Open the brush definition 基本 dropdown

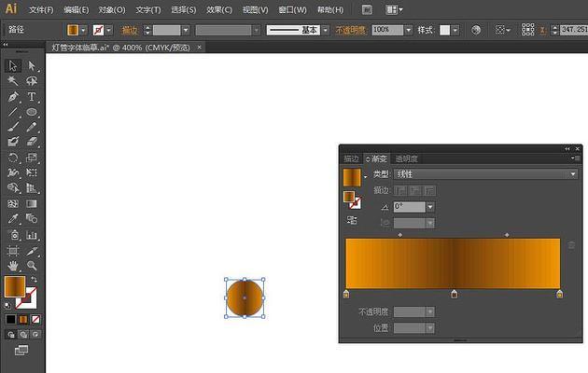click(326, 30)
